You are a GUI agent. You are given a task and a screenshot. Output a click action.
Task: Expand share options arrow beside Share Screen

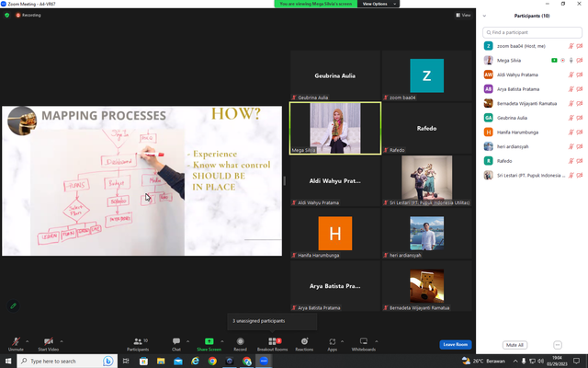pos(222,341)
